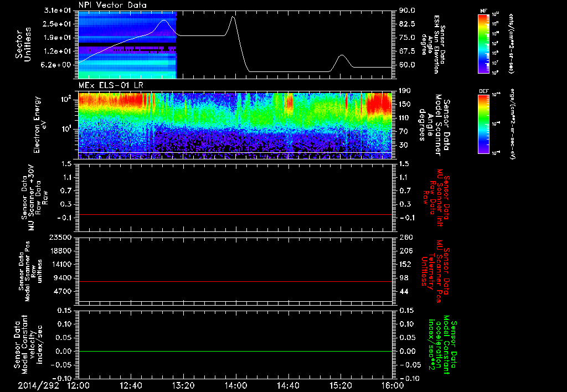This screenshot has width=567, height=392.
Task: Click the 90.0 sun elevation tick label
Action: point(407,11)
